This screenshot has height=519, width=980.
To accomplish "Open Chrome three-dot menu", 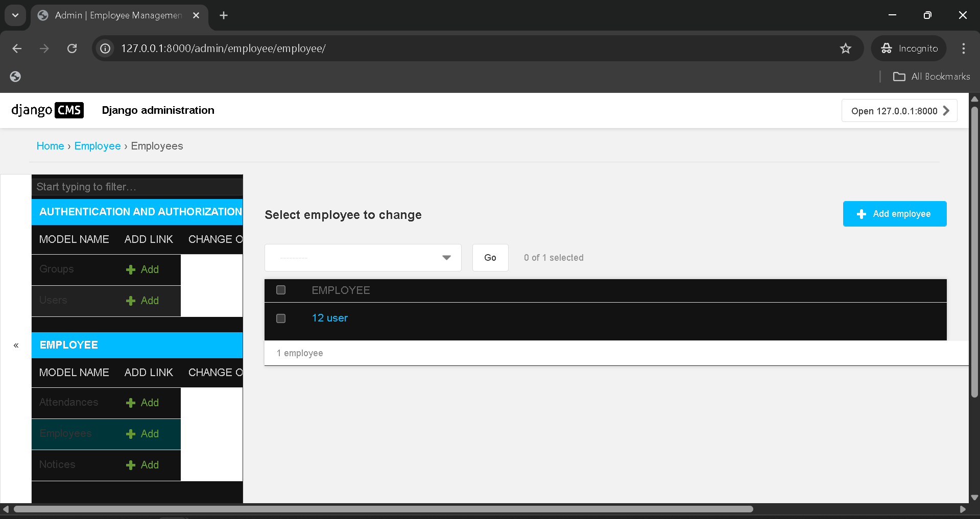I will point(963,48).
